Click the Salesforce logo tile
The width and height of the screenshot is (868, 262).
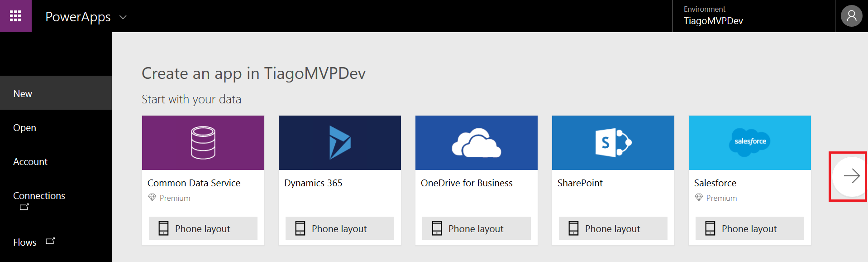749,143
